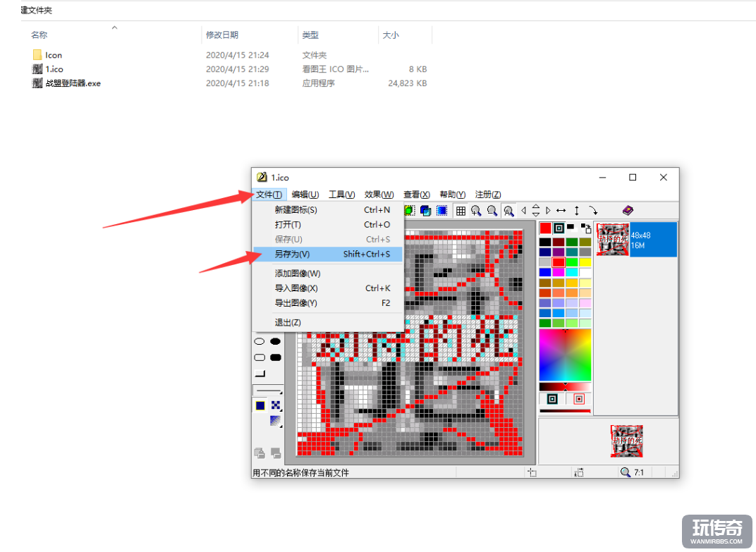Select the 3D frame shape tool
Image resolution: width=756 pixels, height=552 pixels.
(260, 374)
